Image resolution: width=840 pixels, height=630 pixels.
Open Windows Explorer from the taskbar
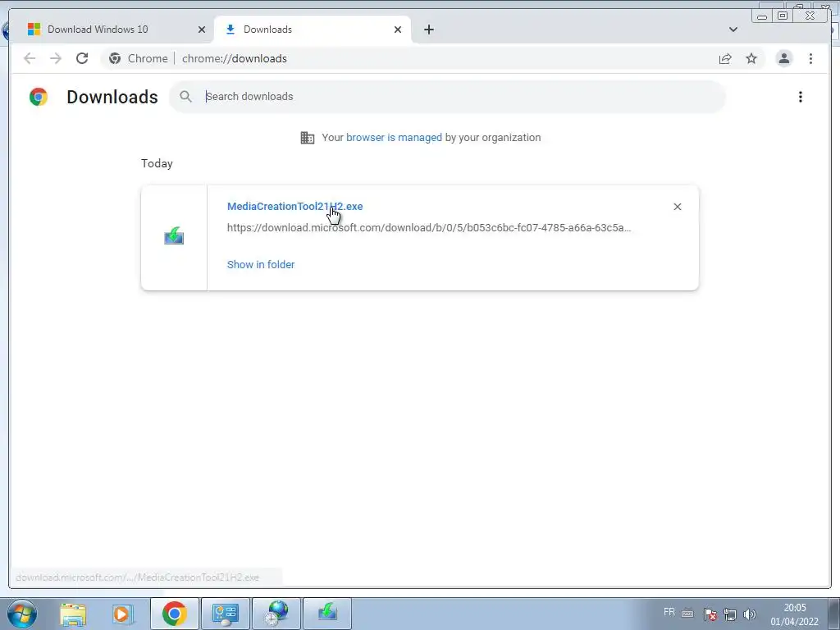click(73, 614)
